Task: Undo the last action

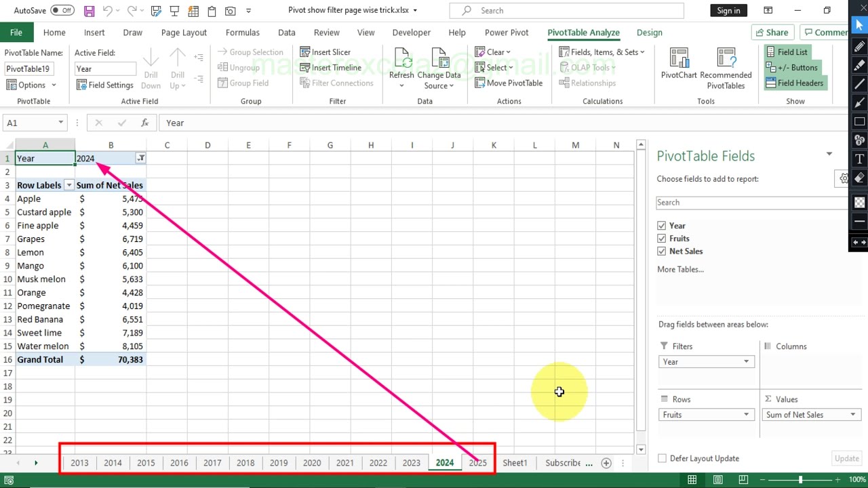Action: pos(107,11)
